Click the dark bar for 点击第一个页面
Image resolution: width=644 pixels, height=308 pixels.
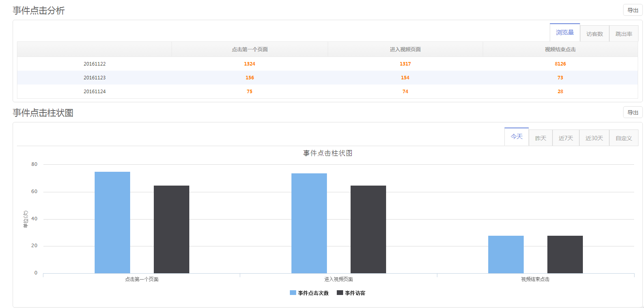pyautogui.click(x=172, y=229)
